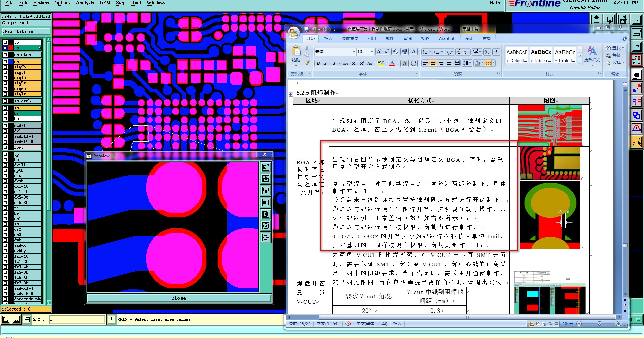Click the sort A-Z icon
644x338 pixels.
tap(487, 52)
